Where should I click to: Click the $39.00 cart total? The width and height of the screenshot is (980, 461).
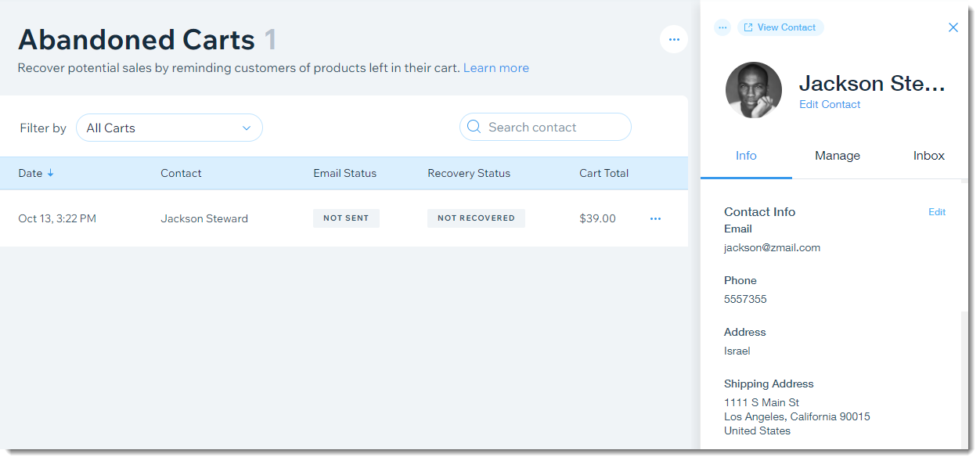tap(597, 218)
